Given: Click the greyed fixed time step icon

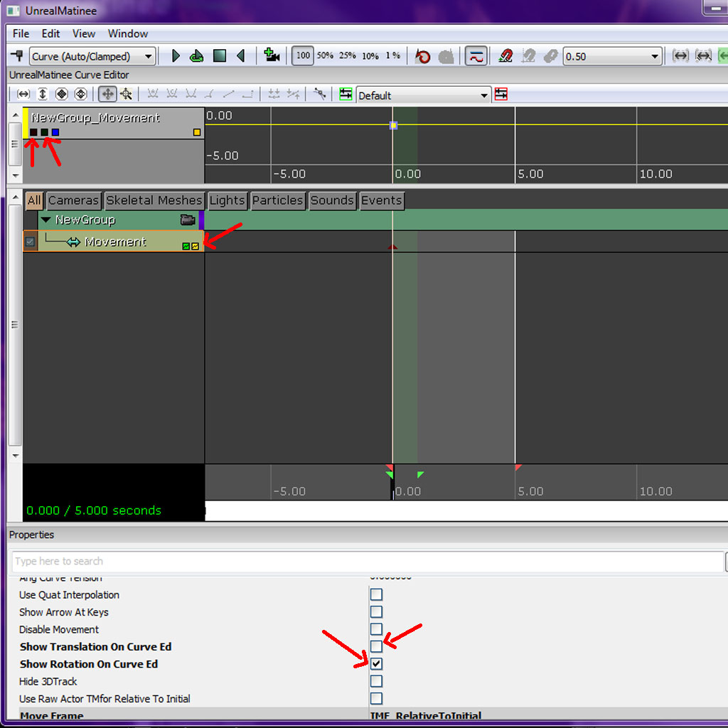Looking at the screenshot, I should (551, 56).
